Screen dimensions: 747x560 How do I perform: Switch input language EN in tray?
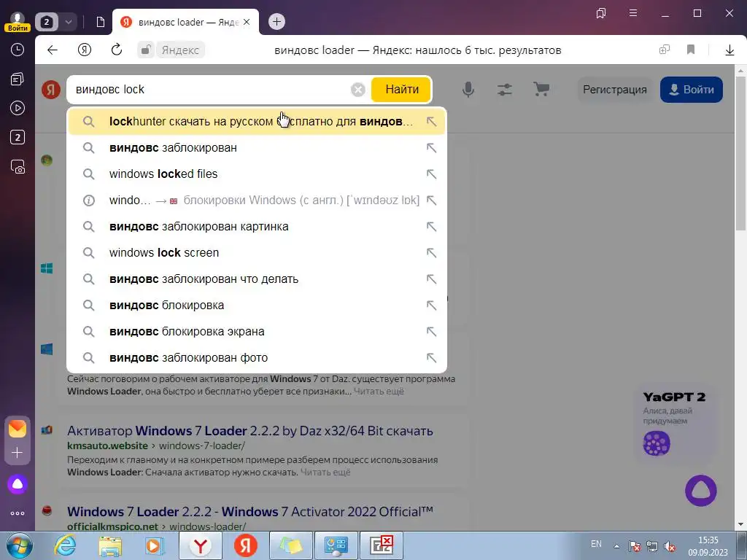click(596, 544)
